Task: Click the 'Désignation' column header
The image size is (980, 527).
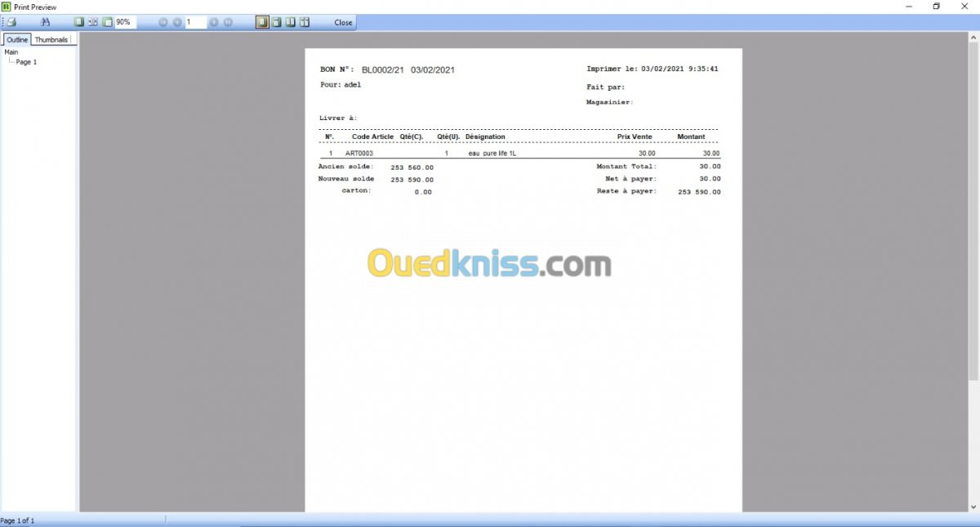Action: (485, 136)
